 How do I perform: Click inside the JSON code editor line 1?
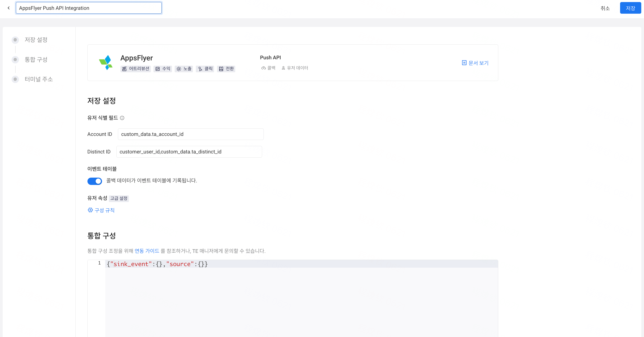click(x=302, y=264)
